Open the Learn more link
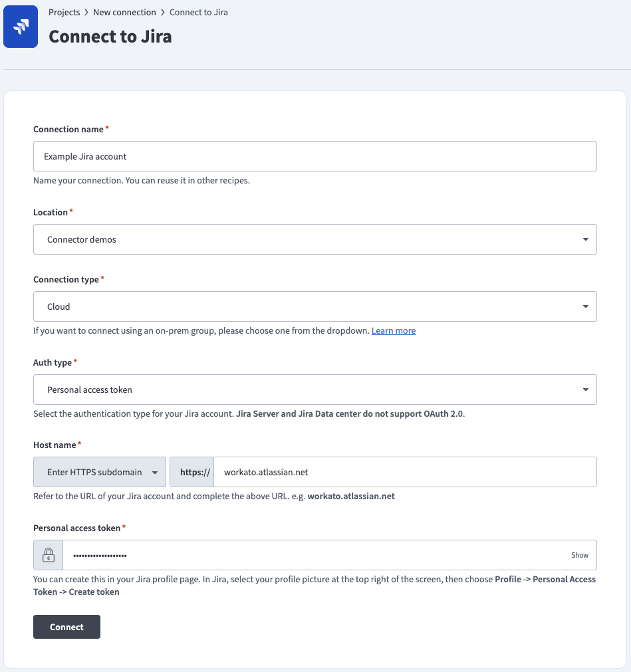 tap(393, 330)
